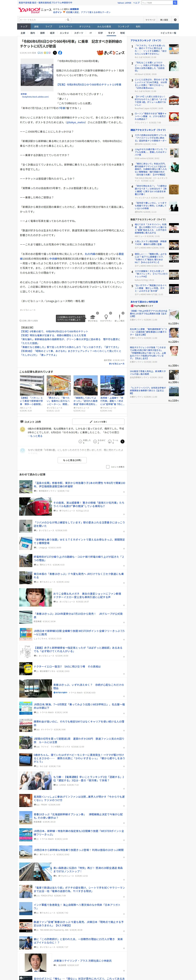The image size is (196, 980).
Task: Click the Yahoo! JAPAN News logo
Action: tap(35, 10)
